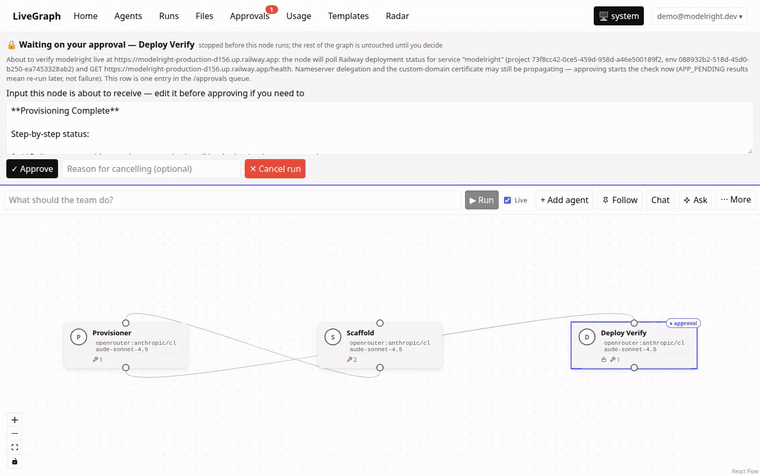Add a new agent

click(564, 200)
